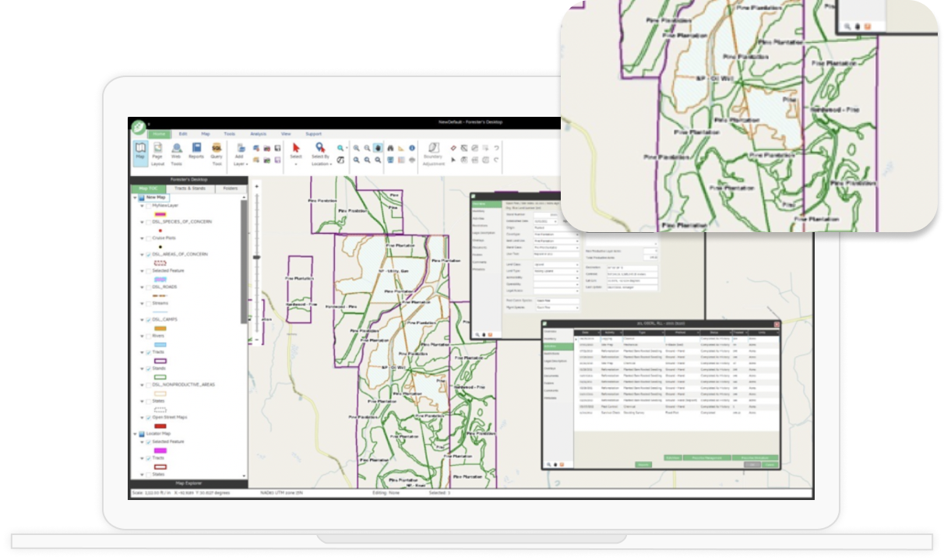
Task: Select Restrictions in activities dialog sidebar
Action: 551,353
